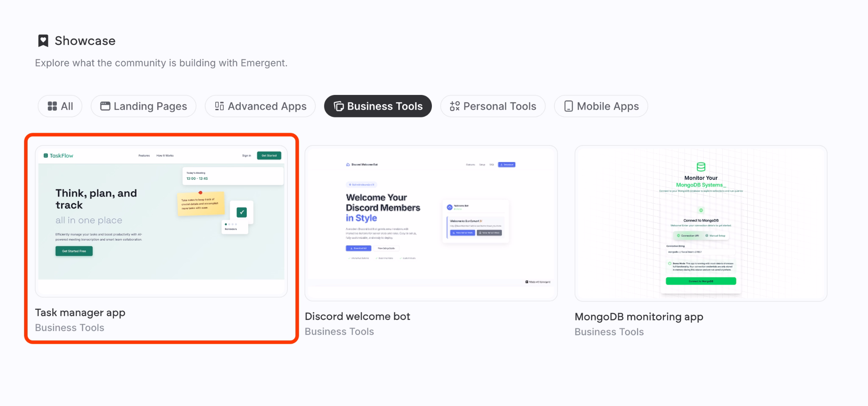868x406 pixels.
Task: Click "Business Tools" label under Discord welcome bot
Action: pyautogui.click(x=339, y=331)
